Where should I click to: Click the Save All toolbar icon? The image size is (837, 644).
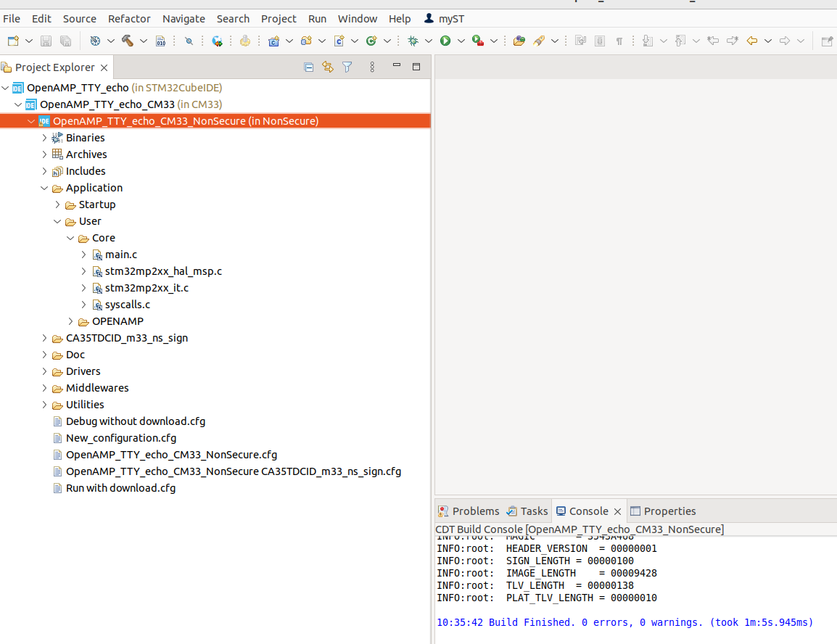click(66, 41)
